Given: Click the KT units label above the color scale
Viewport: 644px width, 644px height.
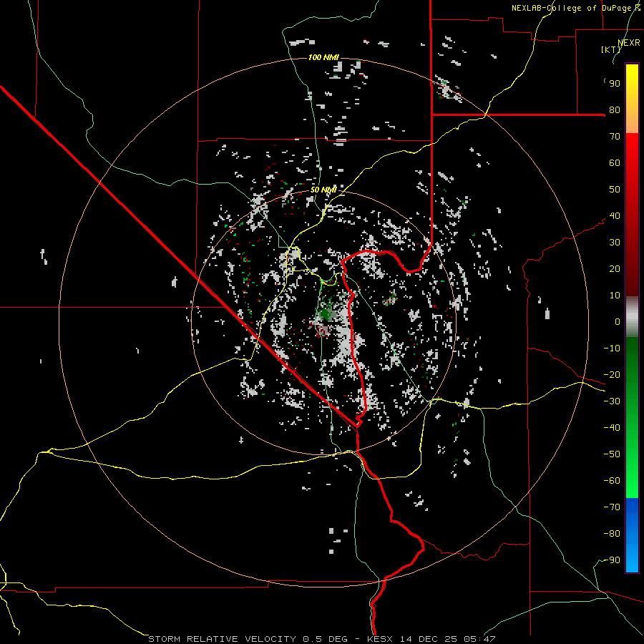Looking at the screenshot, I should coord(611,49).
